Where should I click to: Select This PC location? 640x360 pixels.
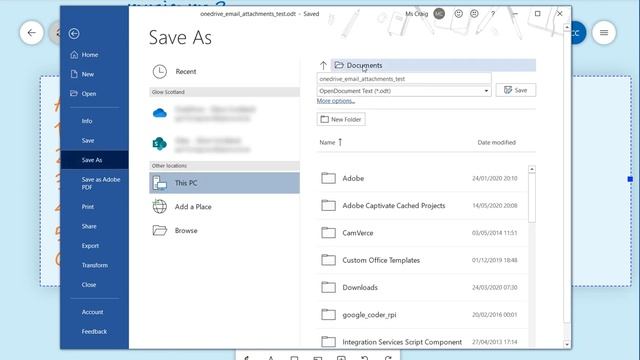pos(224,183)
